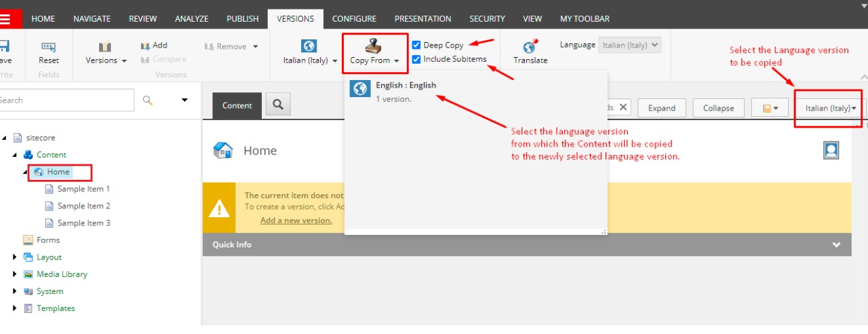Open the red hamburger menu
868x334 pixels.
[x=5, y=19]
